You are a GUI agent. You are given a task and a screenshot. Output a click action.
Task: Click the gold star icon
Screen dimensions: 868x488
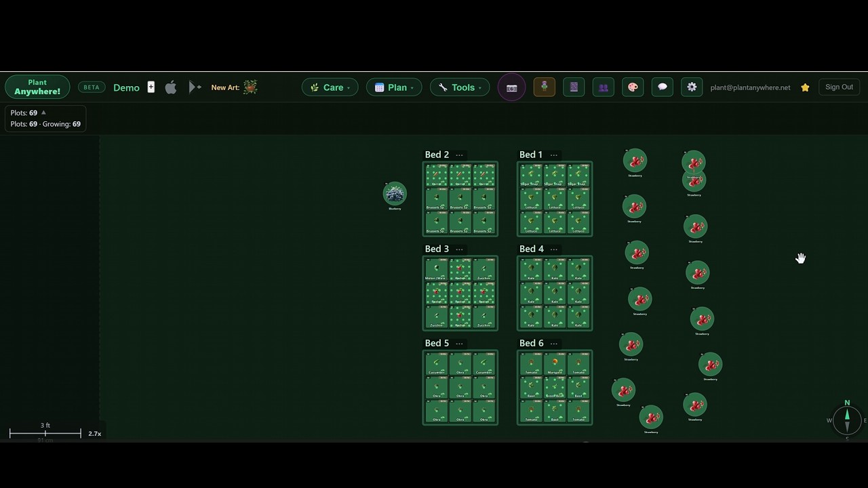click(805, 87)
